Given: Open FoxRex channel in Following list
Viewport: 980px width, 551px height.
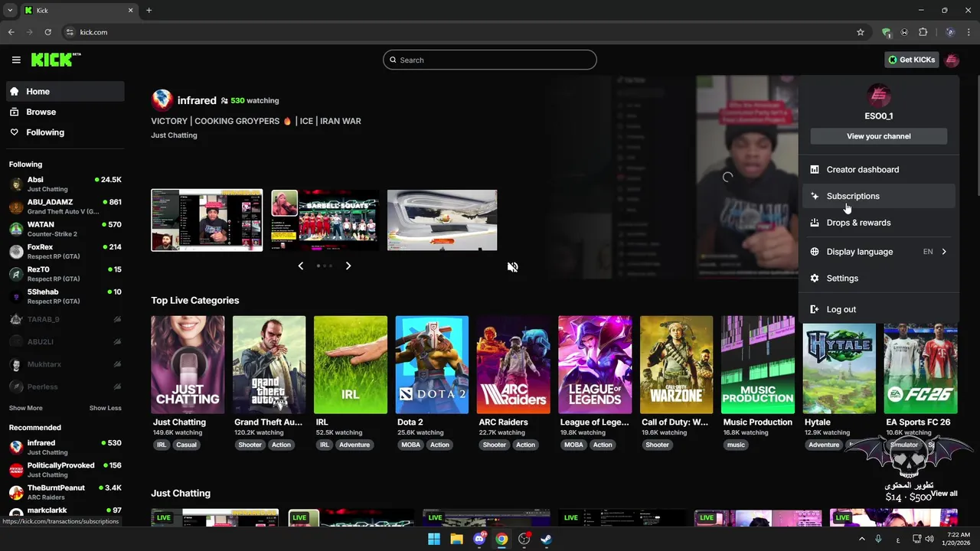Looking at the screenshot, I should pyautogui.click(x=66, y=252).
